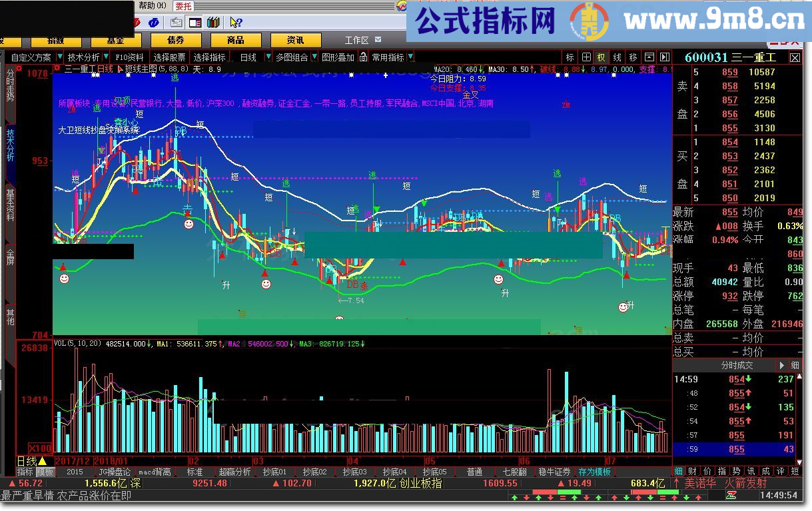Open the 日线 selector at chart bottom
The width and height of the screenshot is (812, 511).
click(x=32, y=462)
